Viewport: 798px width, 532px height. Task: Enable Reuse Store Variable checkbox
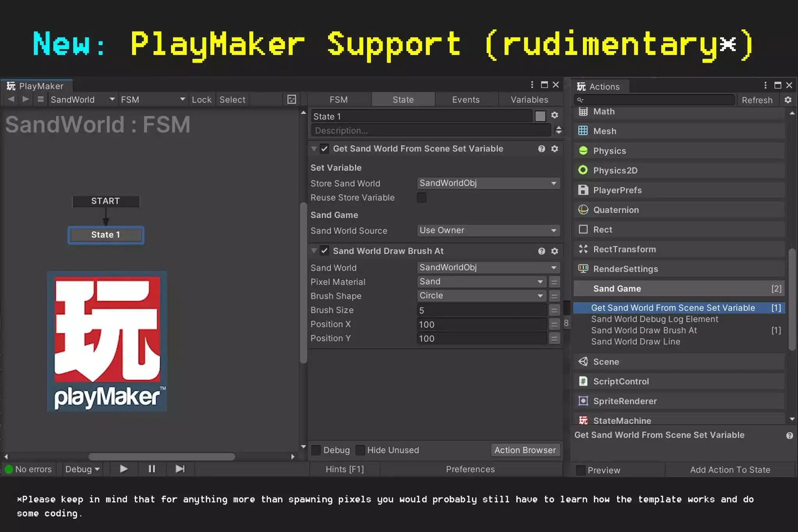(x=422, y=198)
